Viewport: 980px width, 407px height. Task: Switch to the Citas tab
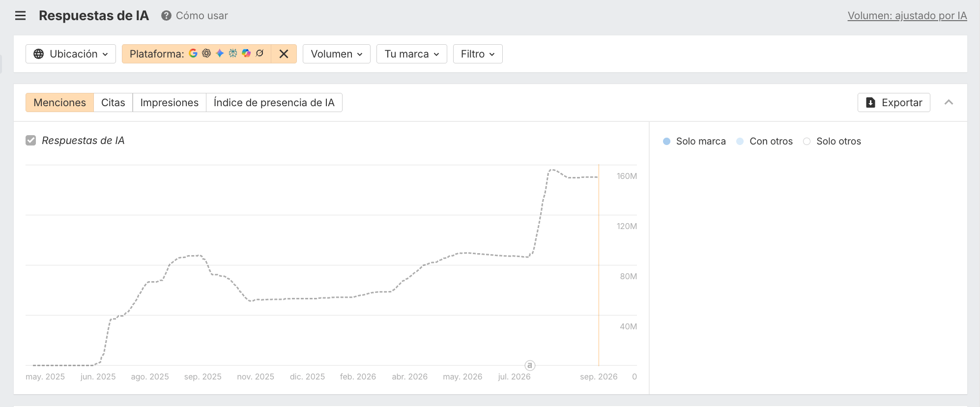tap(113, 103)
